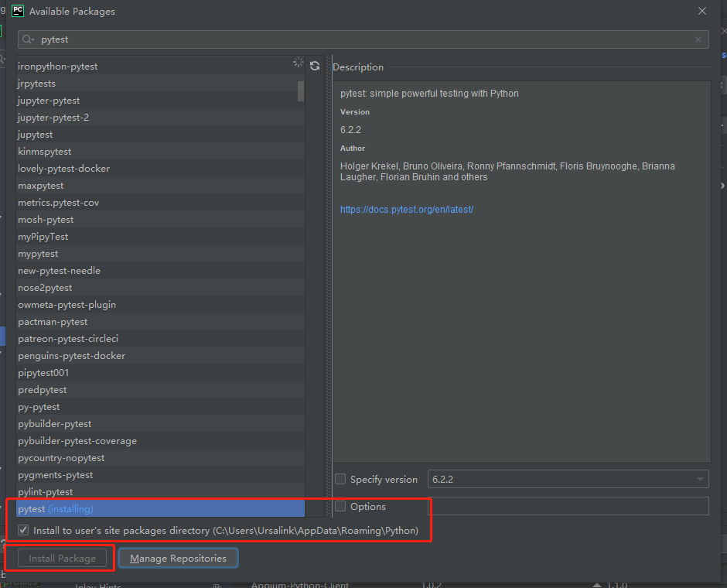This screenshot has width=727, height=588.
Task: Click the Options text input field
Action: point(568,506)
